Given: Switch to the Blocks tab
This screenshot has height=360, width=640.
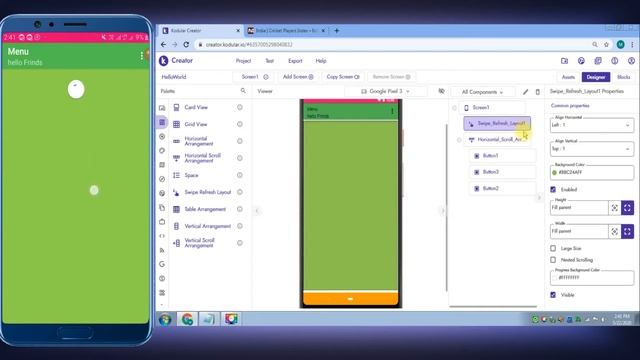Looking at the screenshot, I should pos(623,77).
